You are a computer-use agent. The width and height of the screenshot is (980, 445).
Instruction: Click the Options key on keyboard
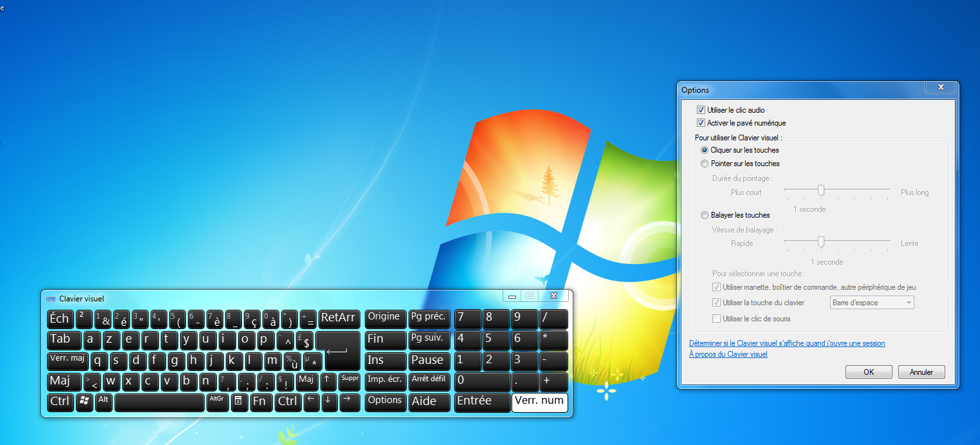(x=385, y=402)
